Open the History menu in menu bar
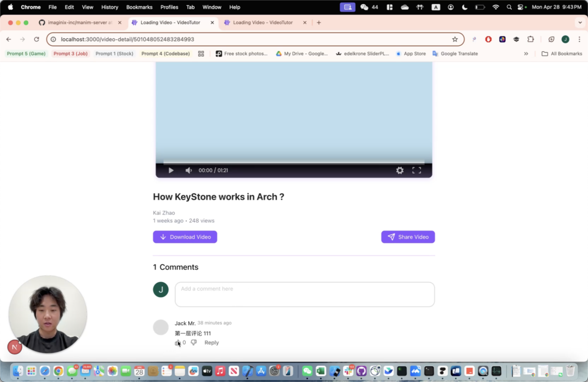This screenshot has width=588, height=382. pyautogui.click(x=109, y=7)
